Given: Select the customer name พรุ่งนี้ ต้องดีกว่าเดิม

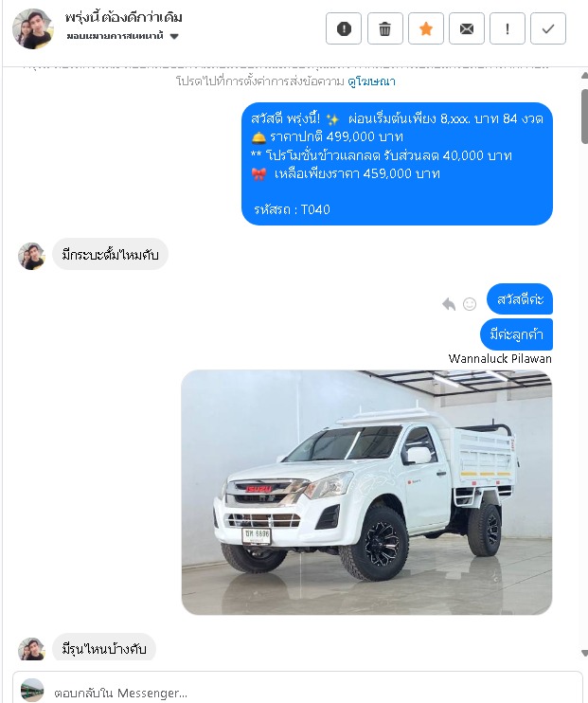Looking at the screenshot, I should point(124,17).
